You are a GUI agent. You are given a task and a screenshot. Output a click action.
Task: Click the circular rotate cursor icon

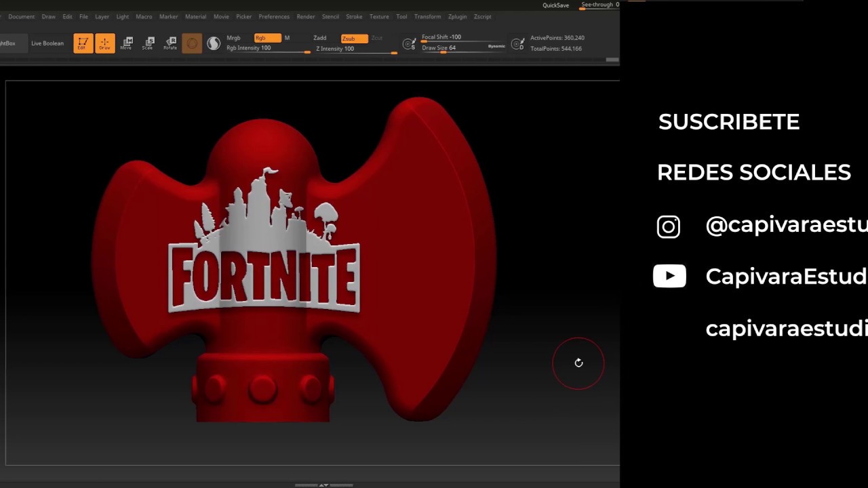[578, 363]
